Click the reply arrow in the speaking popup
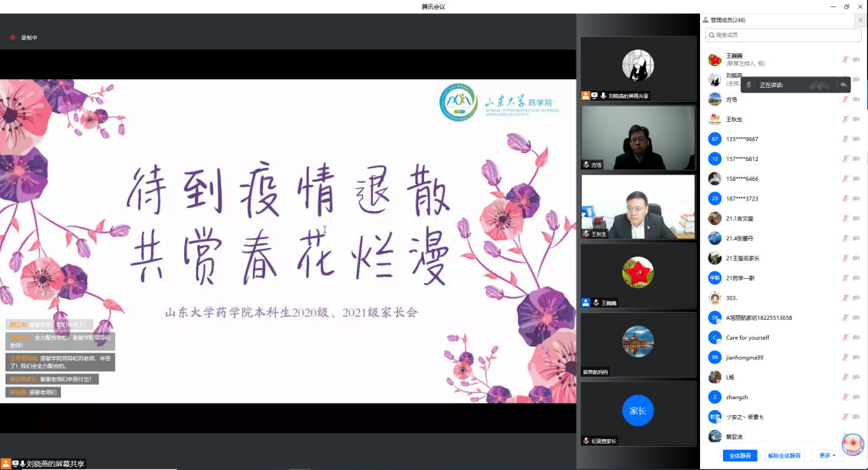 pyautogui.click(x=843, y=85)
